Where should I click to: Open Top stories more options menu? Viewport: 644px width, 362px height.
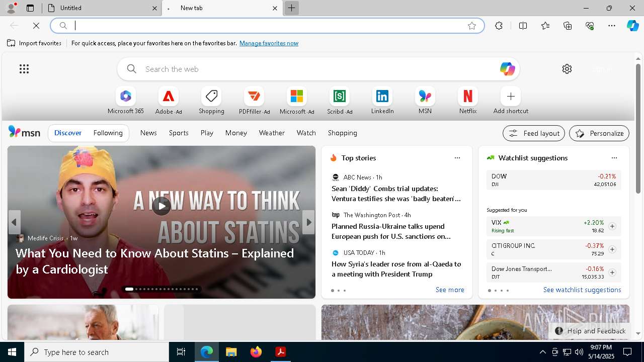457,158
